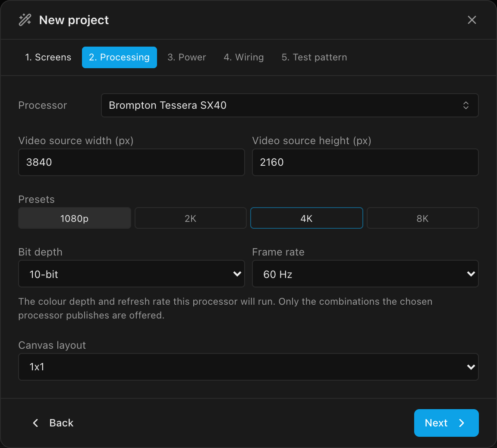The height and width of the screenshot is (448, 497).
Task: Go back with the Back button
Action: click(x=53, y=423)
